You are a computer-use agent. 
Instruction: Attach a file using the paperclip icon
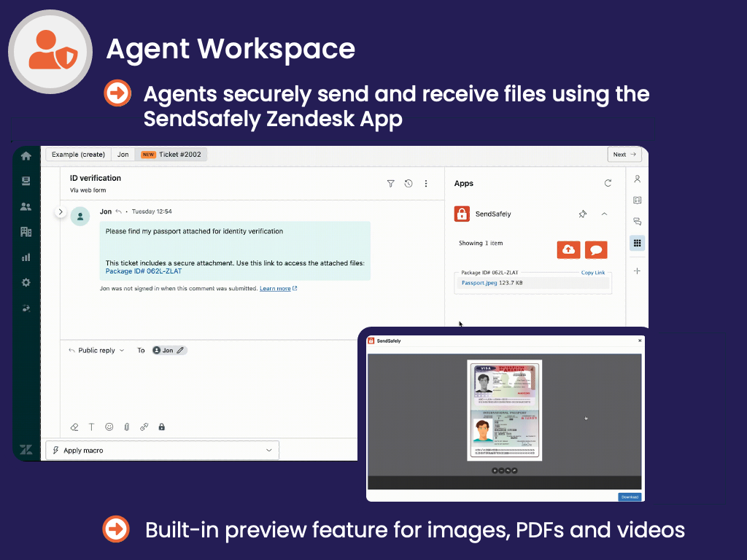pos(126,427)
